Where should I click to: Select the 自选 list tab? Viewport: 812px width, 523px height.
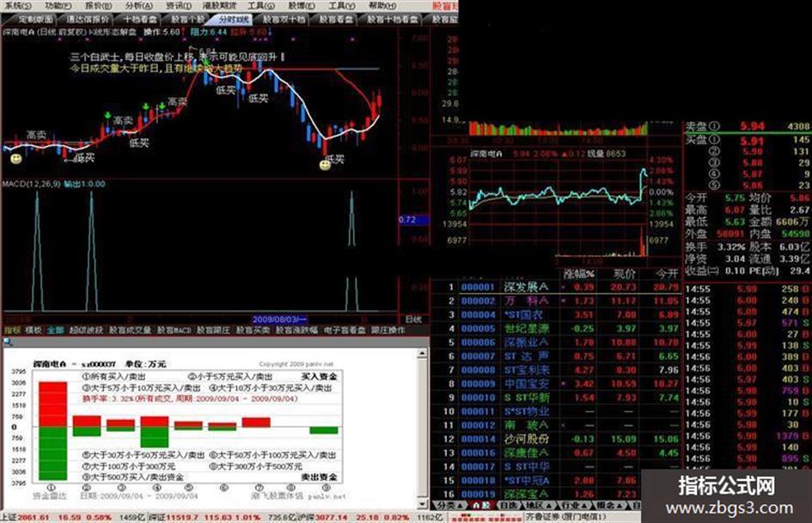tap(510, 505)
